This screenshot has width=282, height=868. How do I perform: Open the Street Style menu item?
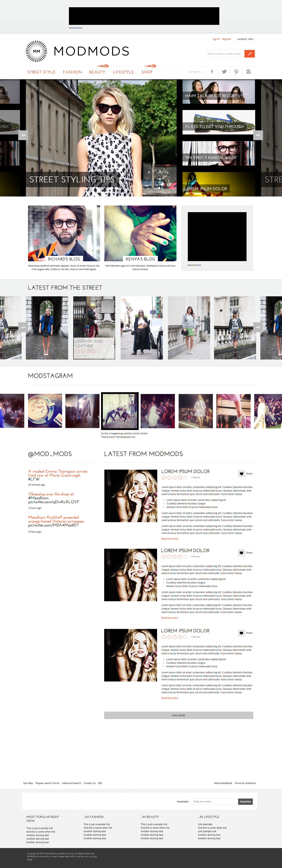(41, 72)
